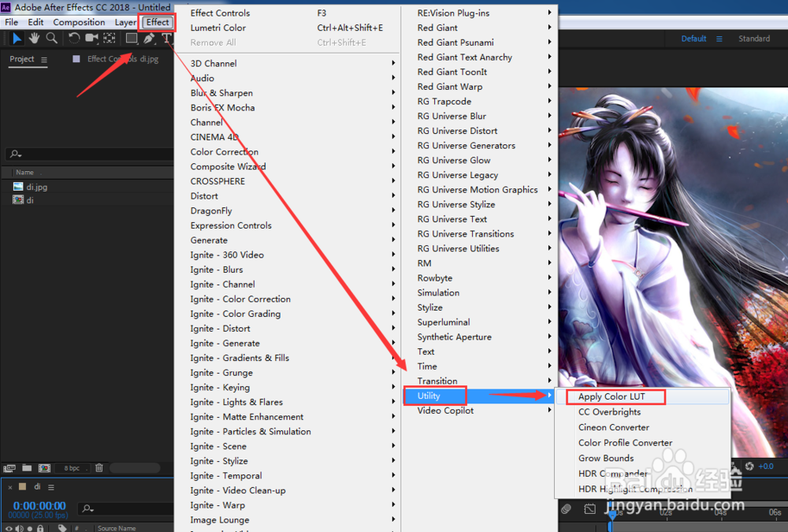The height and width of the screenshot is (532, 788).
Task: Create a new folder in Project panel
Action: click(x=27, y=467)
